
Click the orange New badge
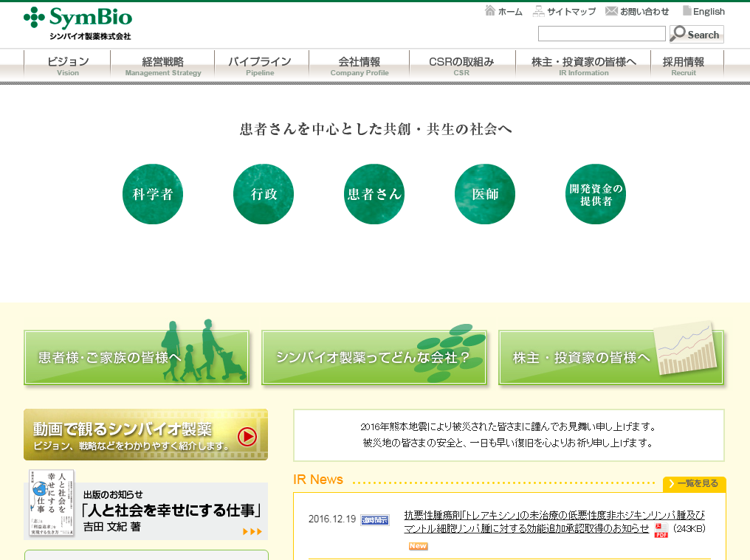point(418,546)
